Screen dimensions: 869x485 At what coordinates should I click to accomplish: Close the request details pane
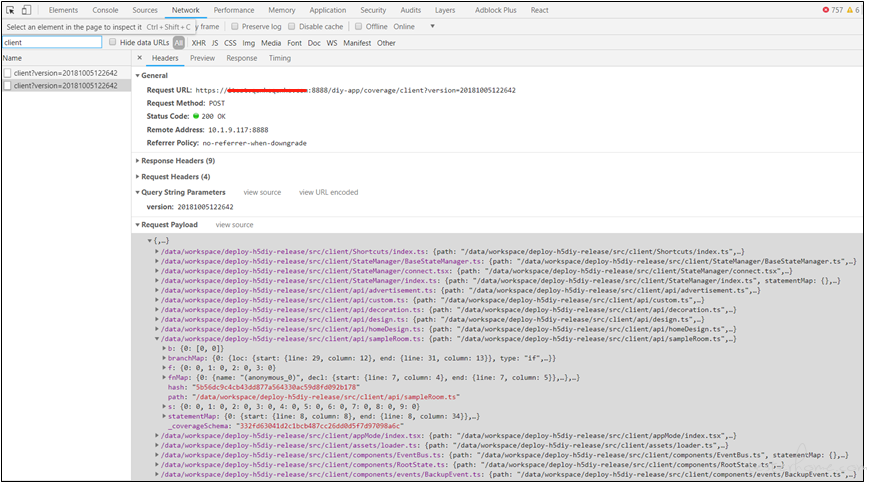pos(140,58)
